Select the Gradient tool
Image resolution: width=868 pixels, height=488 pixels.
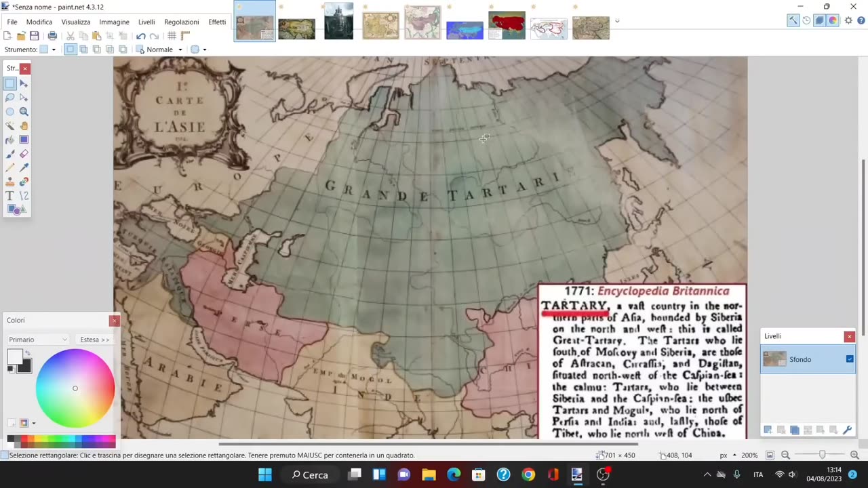tap(24, 140)
